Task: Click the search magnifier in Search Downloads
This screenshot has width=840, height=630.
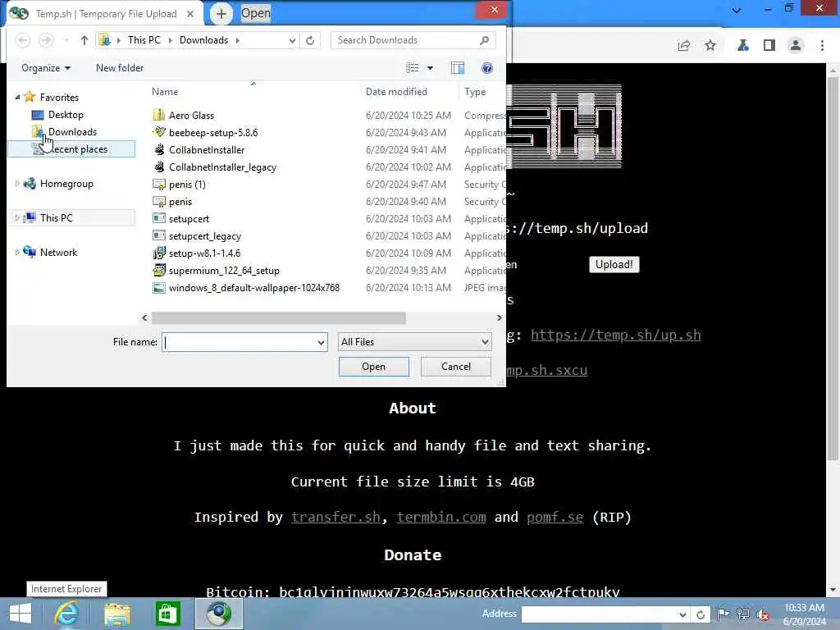Action: 484,40
